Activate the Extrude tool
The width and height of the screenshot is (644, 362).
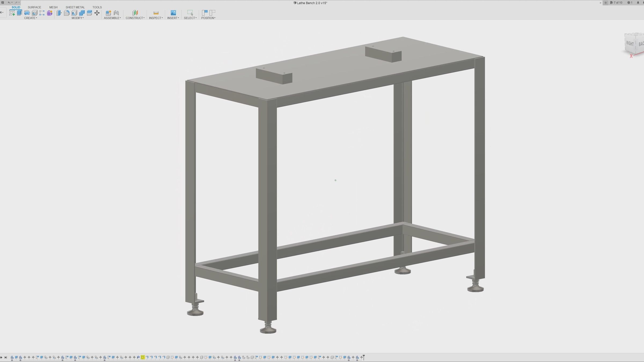[20, 13]
